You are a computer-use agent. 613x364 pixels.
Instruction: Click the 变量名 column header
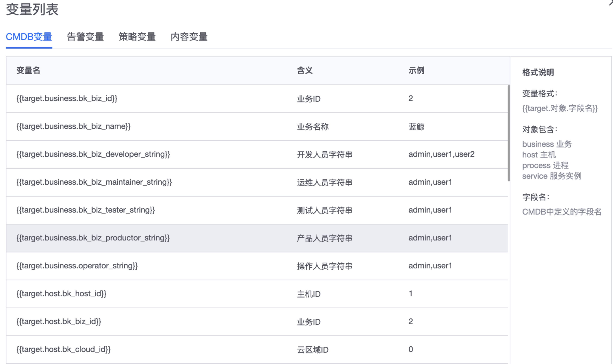(28, 71)
